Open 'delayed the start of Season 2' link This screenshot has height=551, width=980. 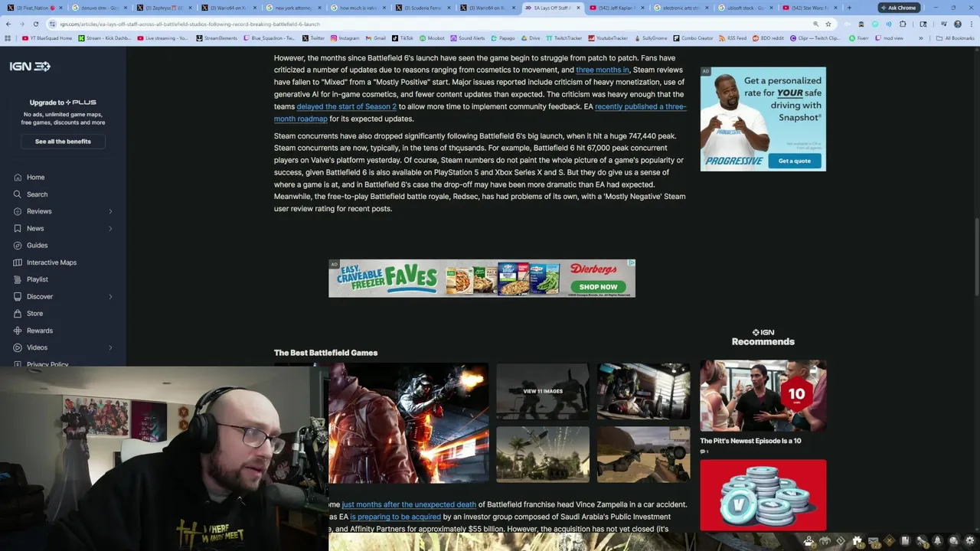pyautogui.click(x=346, y=106)
